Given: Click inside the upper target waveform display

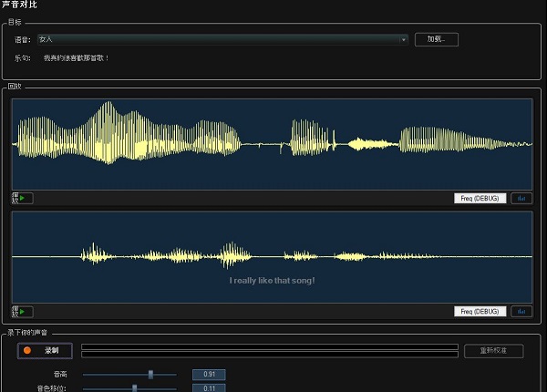Looking at the screenshot, I should [x=272, y=144].
